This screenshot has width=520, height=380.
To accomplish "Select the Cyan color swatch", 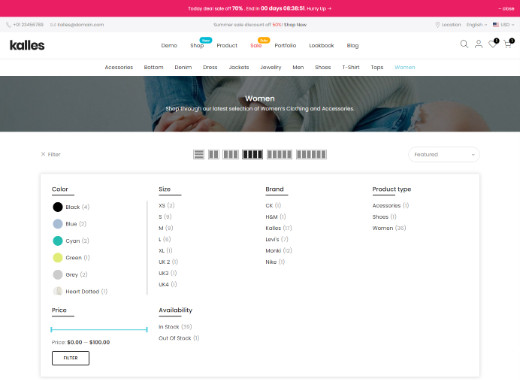I will coord(58,241).
